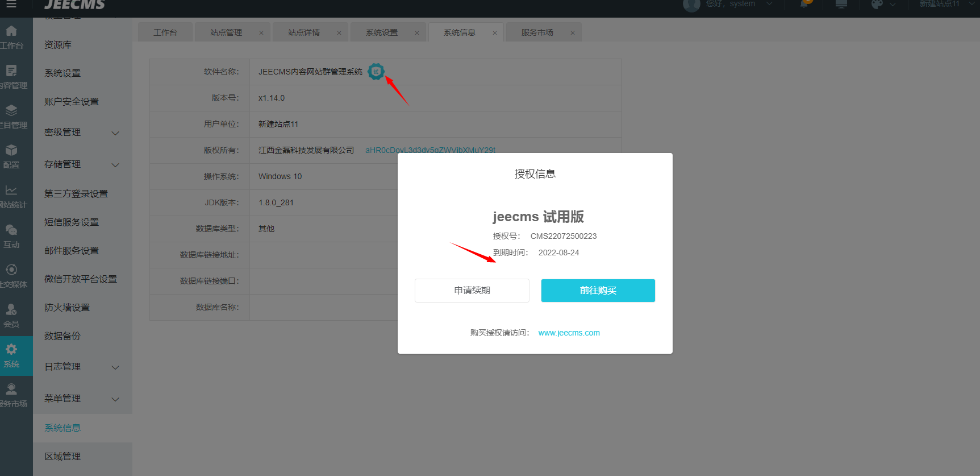Open 邮件服务设置 menu item
Screen dimensions: 980x476
tap(72, 251)
